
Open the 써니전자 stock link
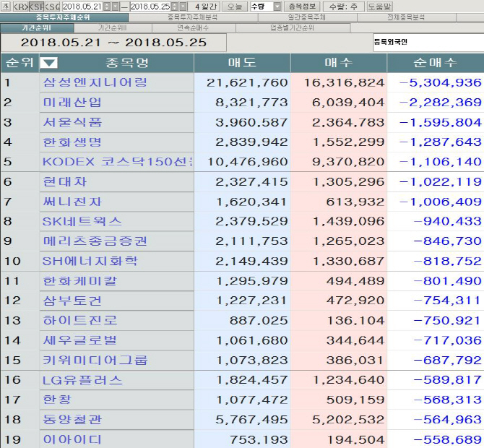72,202
